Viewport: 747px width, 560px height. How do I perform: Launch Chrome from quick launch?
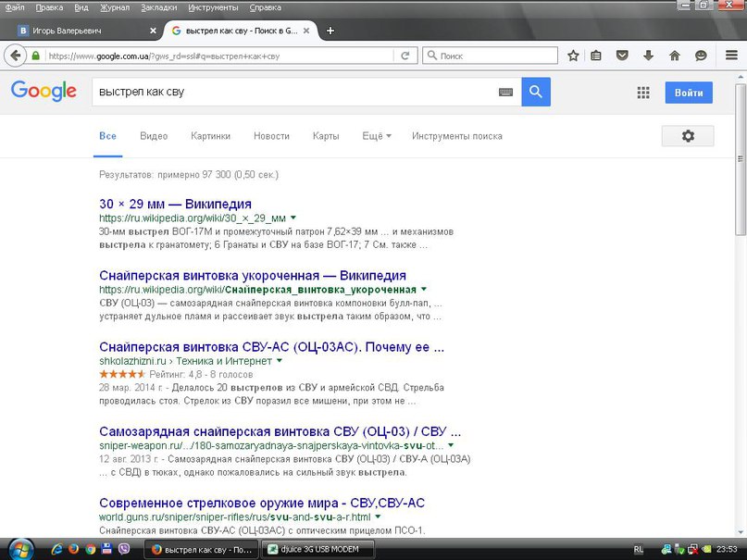click(x=90, y=550)
